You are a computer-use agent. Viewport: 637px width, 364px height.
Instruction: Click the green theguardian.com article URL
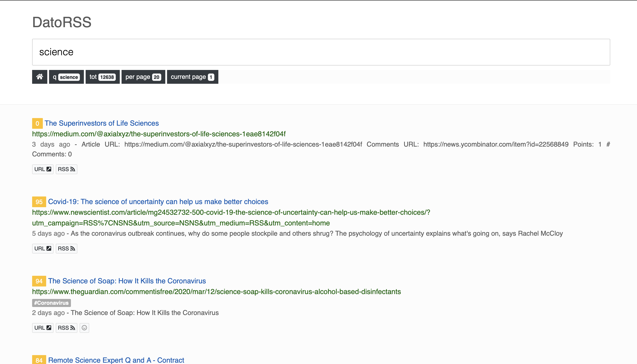pos(216,292)
